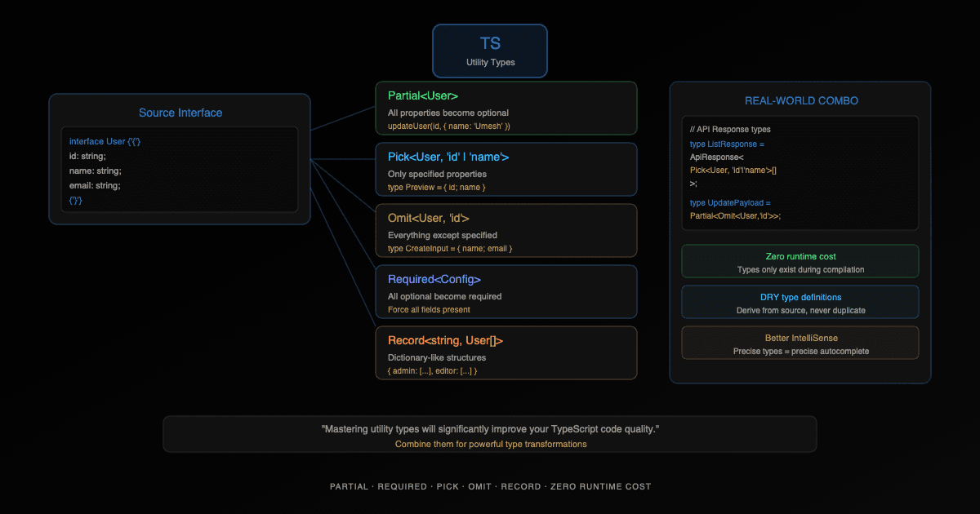The image size is (980, 514).
Task: Select the DRY type definitions box
Action: coord(800,302)
